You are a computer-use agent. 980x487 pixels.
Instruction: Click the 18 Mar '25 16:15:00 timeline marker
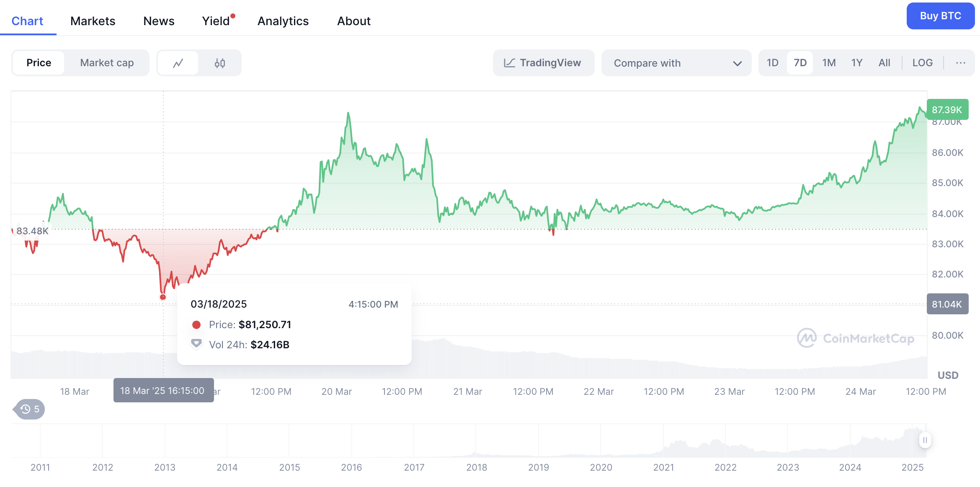pyautogui.click(x=163, y=391)
